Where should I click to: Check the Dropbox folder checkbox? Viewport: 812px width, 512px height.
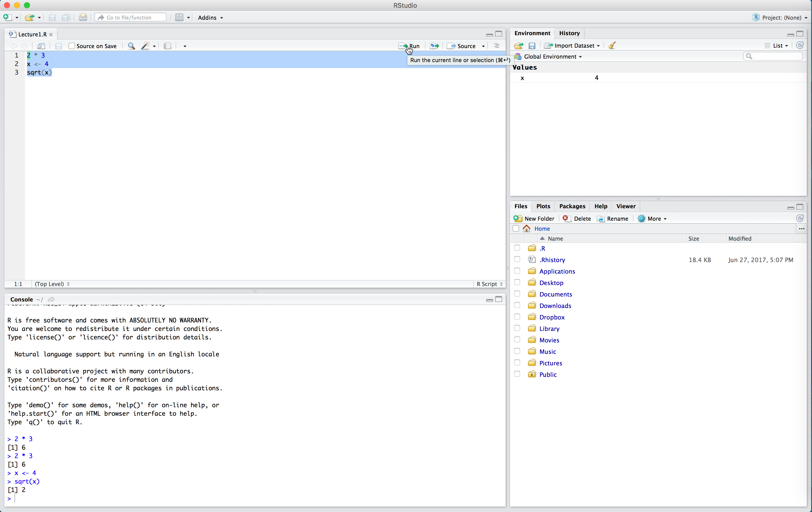[x=517, y=317]
